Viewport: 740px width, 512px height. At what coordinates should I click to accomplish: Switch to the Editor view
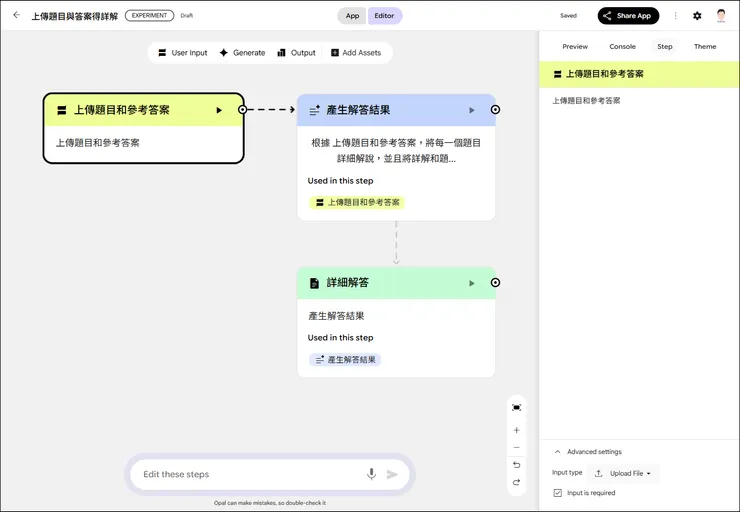384,16
